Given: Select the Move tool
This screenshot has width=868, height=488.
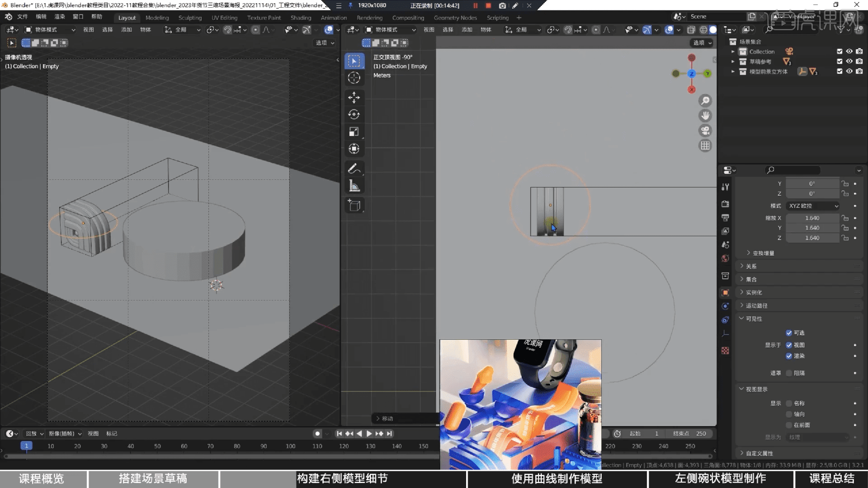Looking at the screenshot, I should pyautogui.click(x=354, y=97).
